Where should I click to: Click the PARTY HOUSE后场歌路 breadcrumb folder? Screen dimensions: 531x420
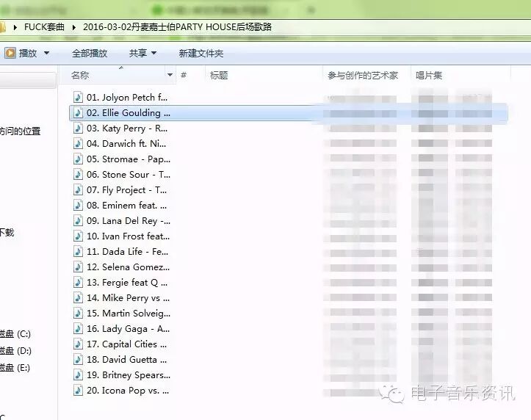pos(178,26)
